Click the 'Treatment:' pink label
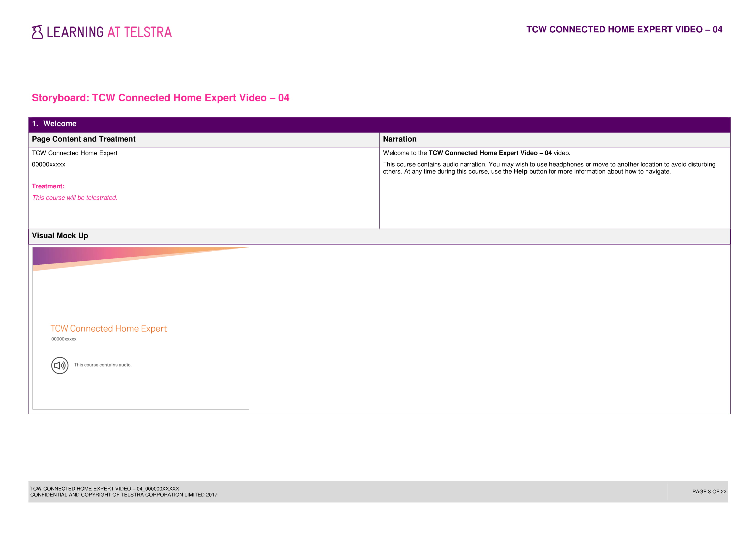The height and width of the screenshot is (534, 756). 48,186
